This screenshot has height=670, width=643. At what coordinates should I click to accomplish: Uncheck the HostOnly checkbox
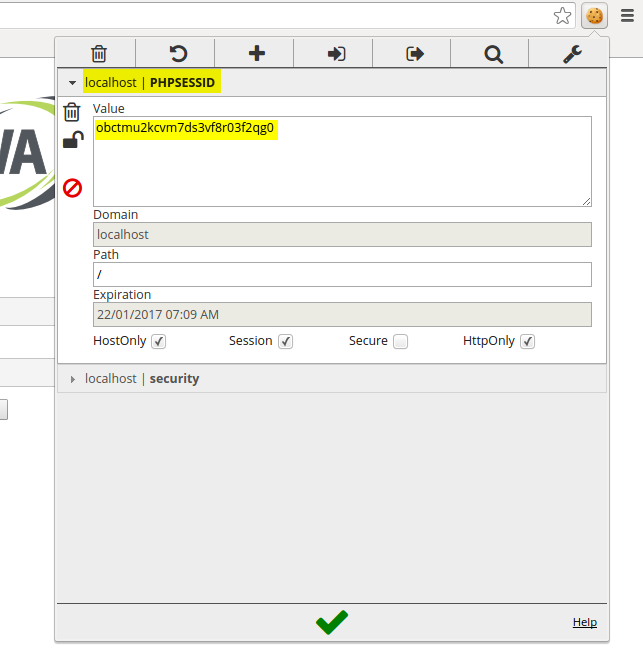(x=159, y=342)
